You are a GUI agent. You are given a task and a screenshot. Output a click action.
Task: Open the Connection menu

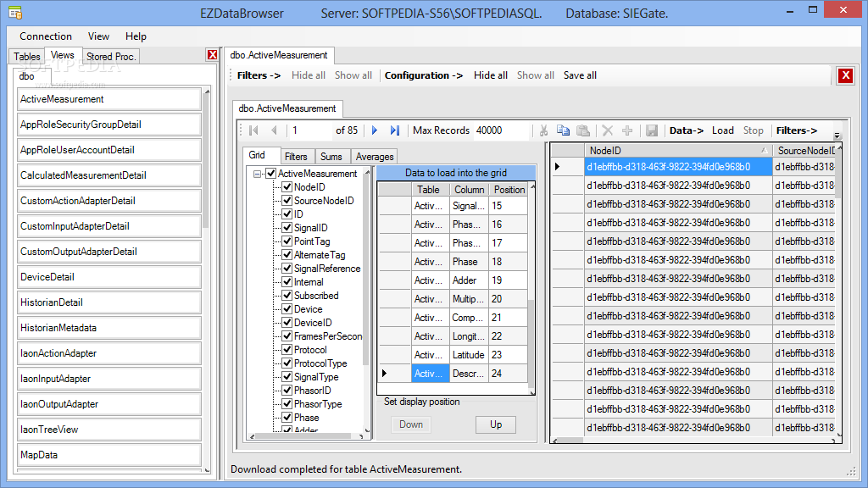(x=46, y=36)
